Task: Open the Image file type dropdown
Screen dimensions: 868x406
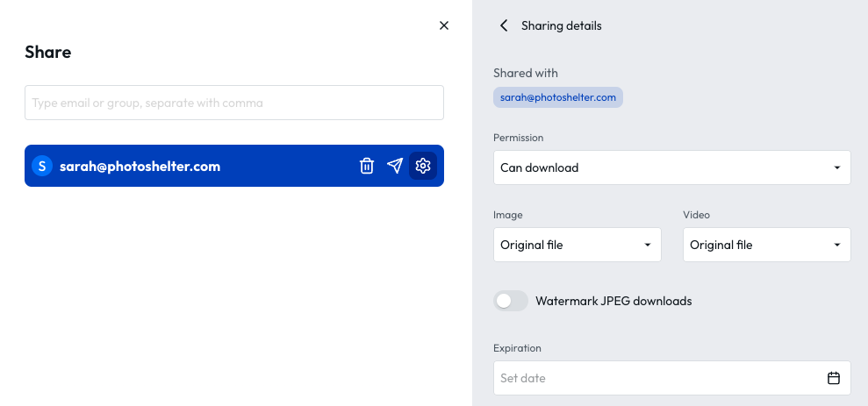Action: pos(577,245)
